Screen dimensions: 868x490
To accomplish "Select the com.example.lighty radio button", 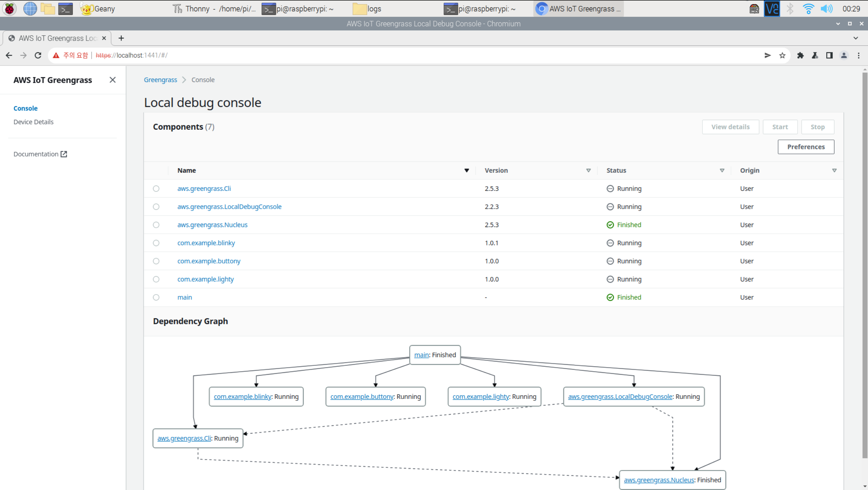I will tap(156, 279).
